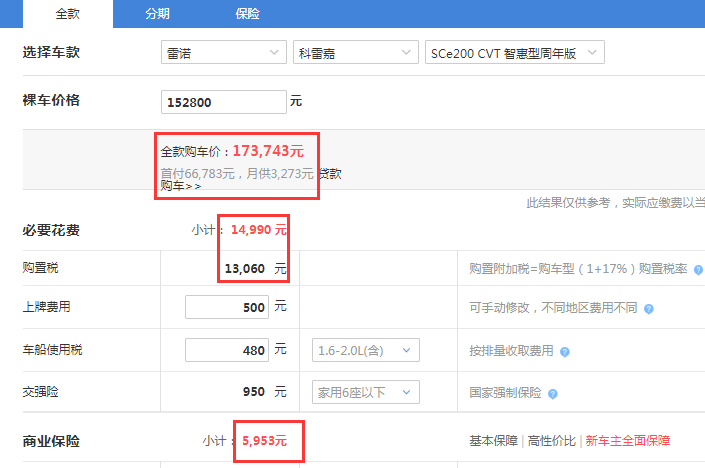The image size is (705, 468).
Task: Click the 购置税 value 13,060
Action: [x=245, y=269]
